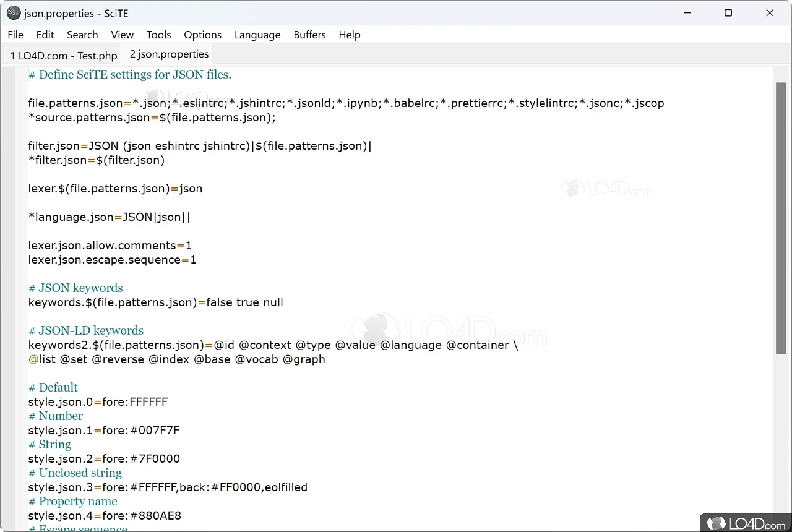Place cursor on style.json.2 fore:#7F0000 line
Viewport: 792px width, 532px height.
104,459
